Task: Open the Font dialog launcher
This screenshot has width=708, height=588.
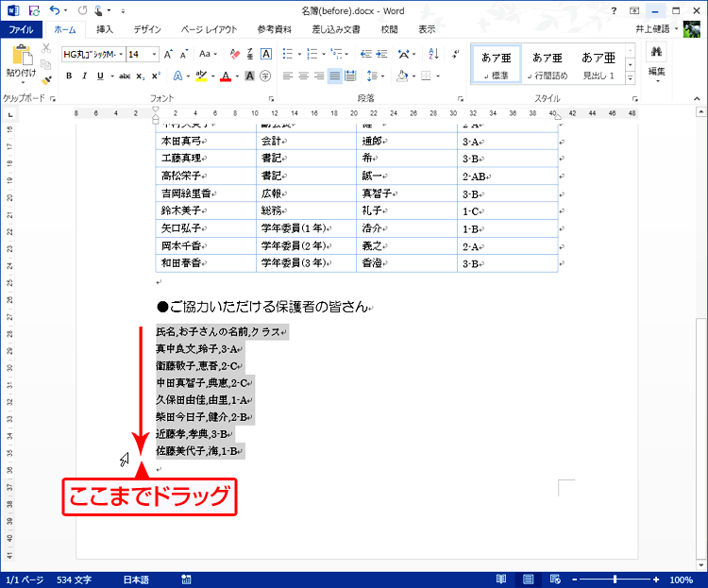Action: point(271,98)
